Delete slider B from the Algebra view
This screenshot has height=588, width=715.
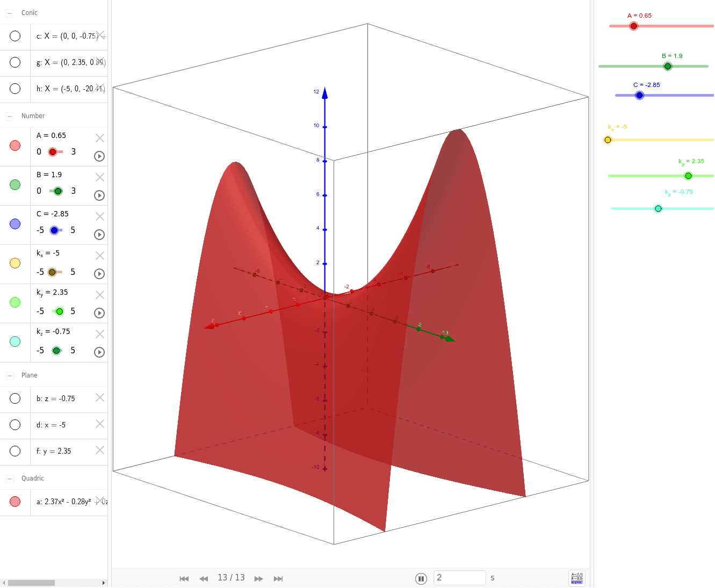pyautogui.click(x=99, y=177)
